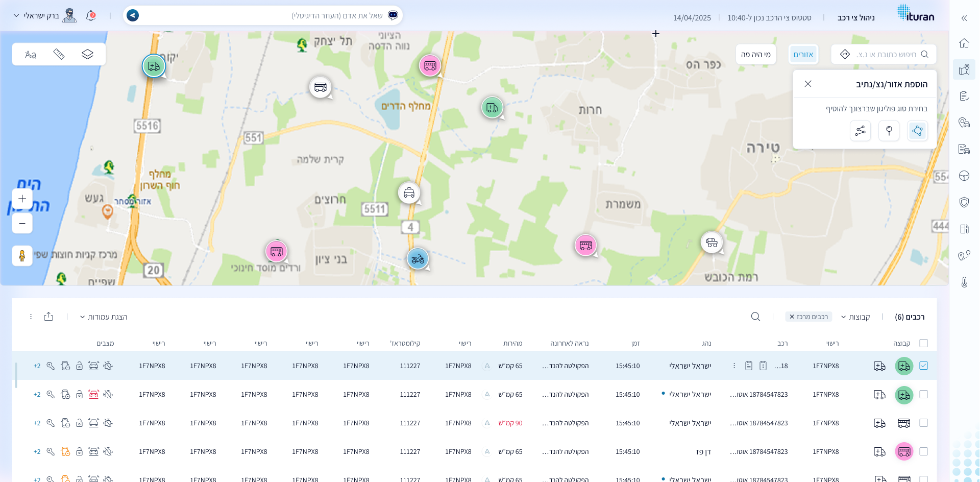Choose the route path shape type icon
980x482 pixels.
[x=860, y=131]
